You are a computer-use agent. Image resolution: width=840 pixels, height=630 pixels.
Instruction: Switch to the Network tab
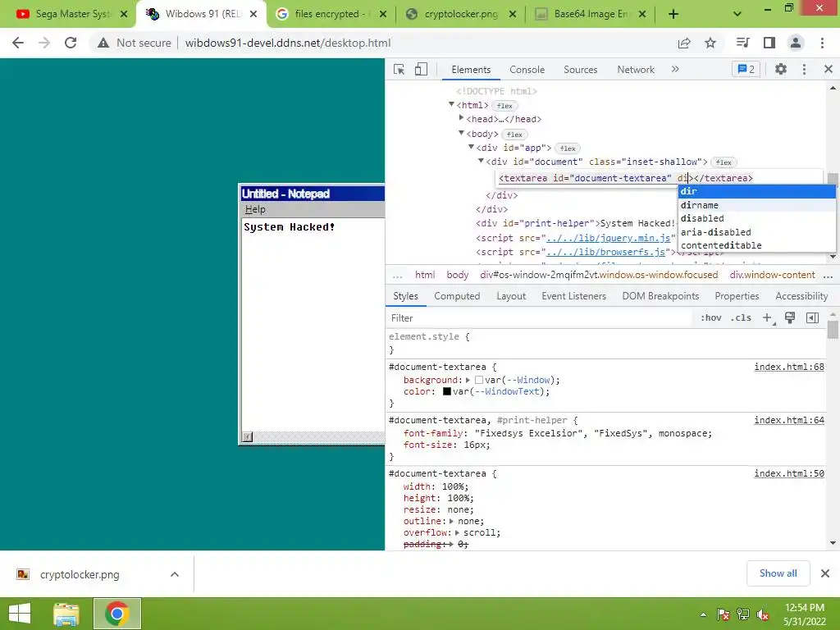pos(636,70)
